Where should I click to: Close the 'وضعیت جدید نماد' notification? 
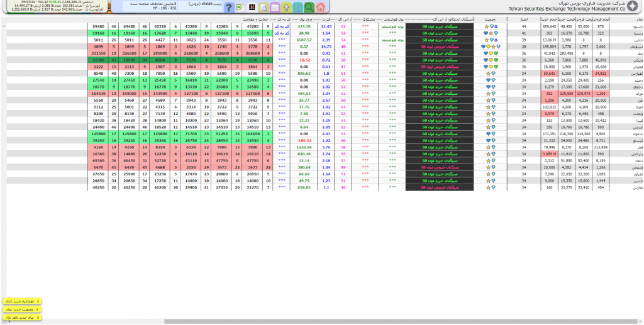click(38, 310)
